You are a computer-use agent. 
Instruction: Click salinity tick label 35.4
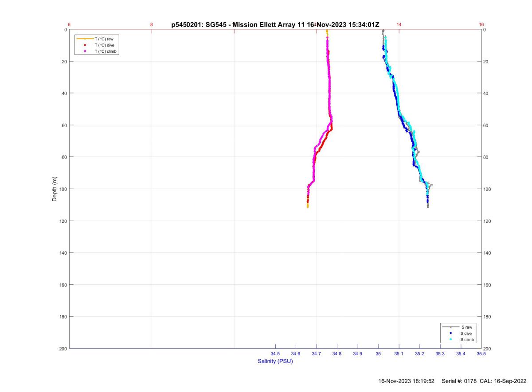pyautogui.click(x=461, y=353)
